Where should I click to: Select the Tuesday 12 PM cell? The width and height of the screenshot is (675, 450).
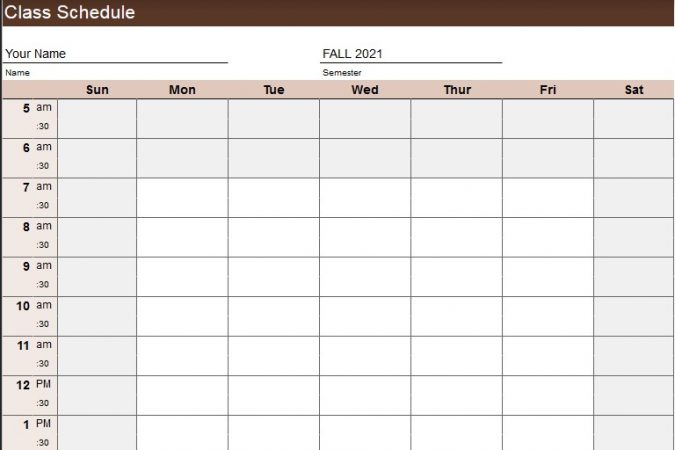274,385
